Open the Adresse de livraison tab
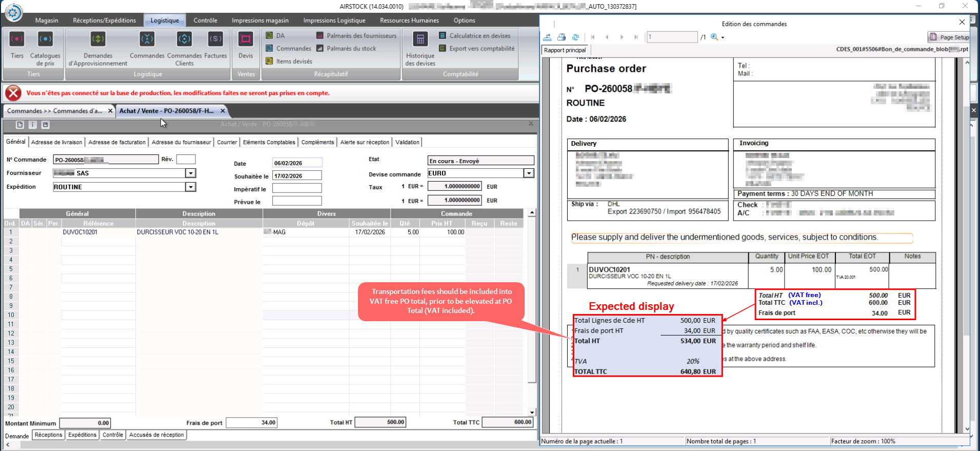Screen dimensions: 980x451 coord(56,143)
